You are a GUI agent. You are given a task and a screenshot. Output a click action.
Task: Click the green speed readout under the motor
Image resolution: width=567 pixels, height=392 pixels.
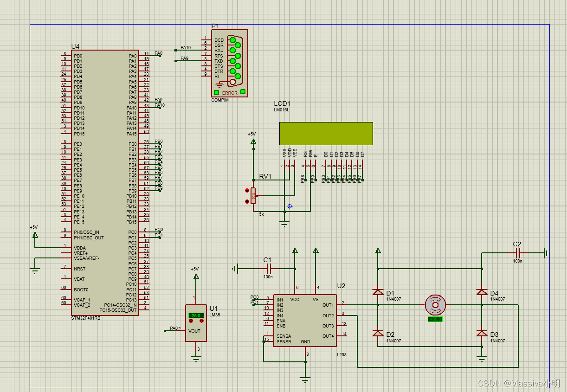[434, 320]
